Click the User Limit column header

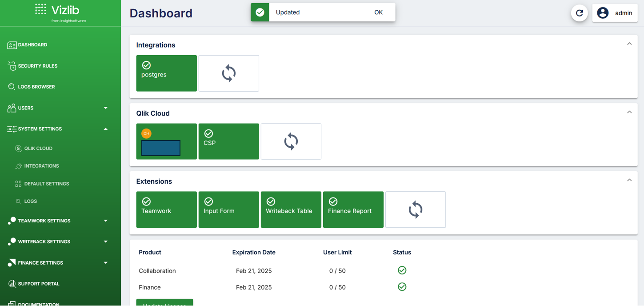pyautogui.click(x=337, y=252)
